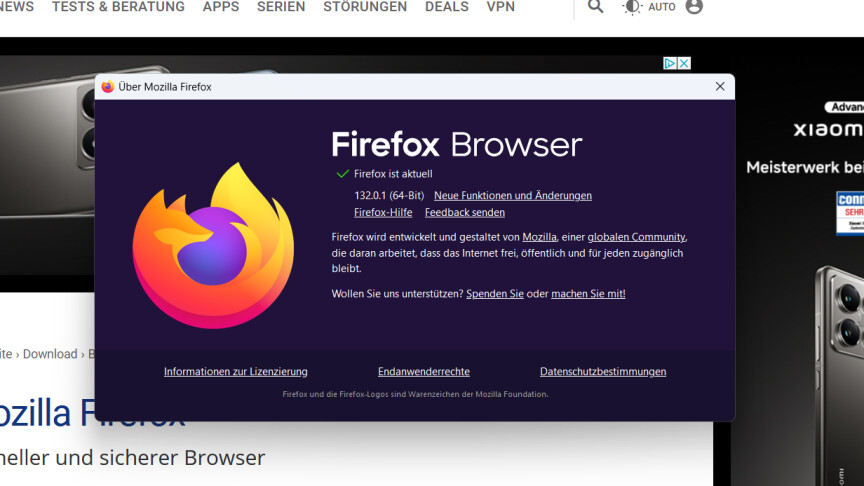
Task: Click the Meisterwerk headline in Xiaomi ad
Action: pyautogui.click(x=805, y=167)
